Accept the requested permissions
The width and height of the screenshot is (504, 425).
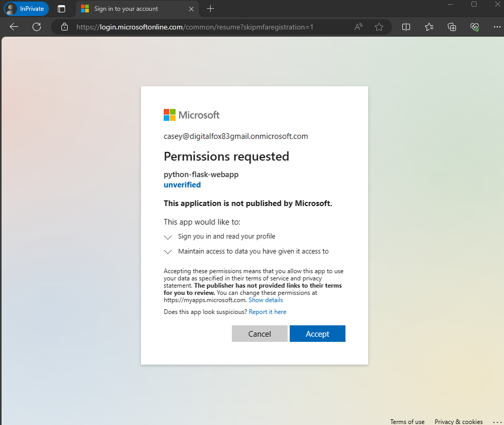[x=317, y=334]
